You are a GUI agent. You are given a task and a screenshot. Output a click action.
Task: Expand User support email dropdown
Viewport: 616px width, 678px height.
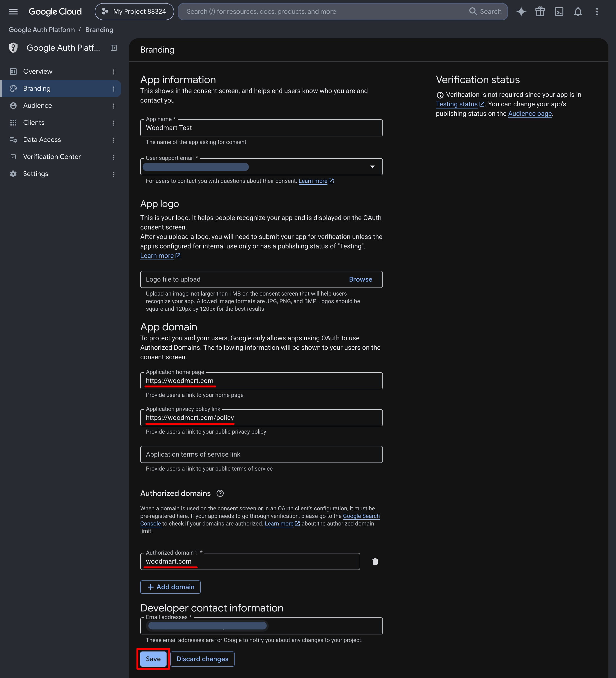(x=372, y=166)
